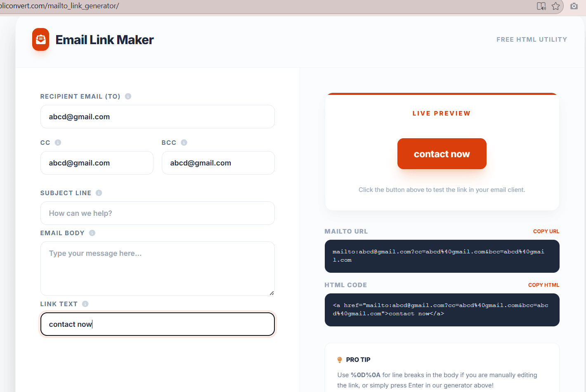Click info icon beside Email Body
Viewport: 586px width, 392px height.
pos(92,233)
